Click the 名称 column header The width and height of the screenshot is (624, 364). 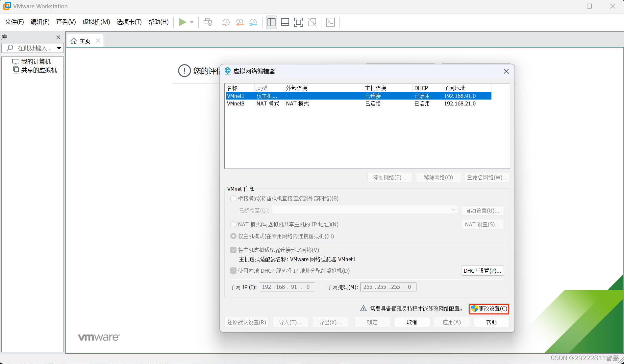pos(240,88)
